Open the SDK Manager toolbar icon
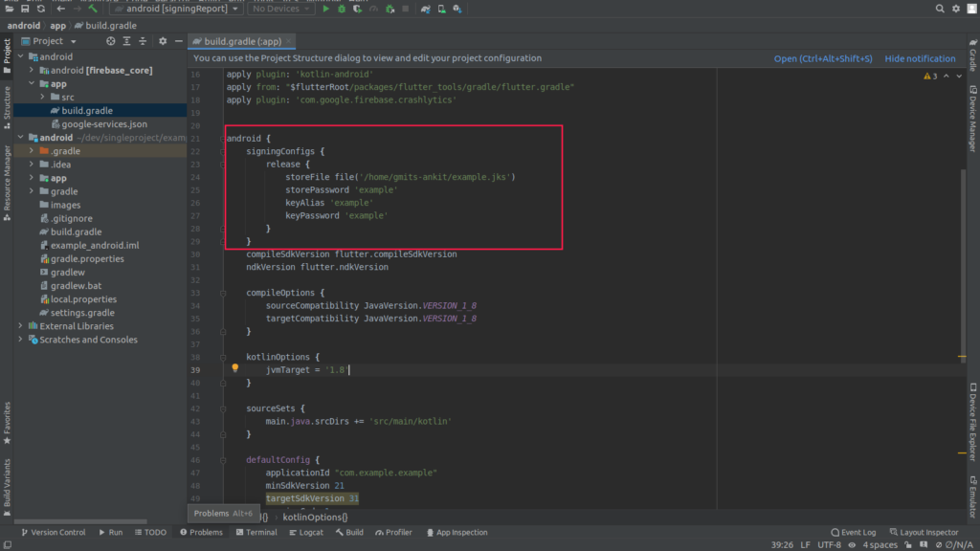This screenshot has height=551, width=980. tap(456, 8)
